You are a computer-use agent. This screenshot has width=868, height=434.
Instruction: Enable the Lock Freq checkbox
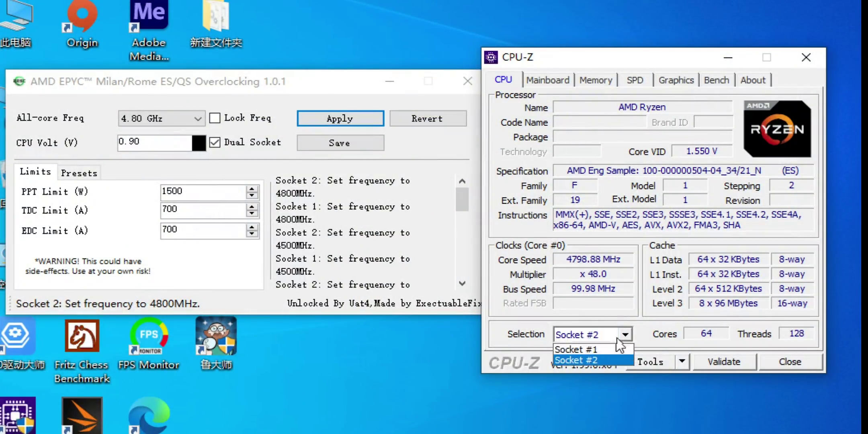coord(215,118)
